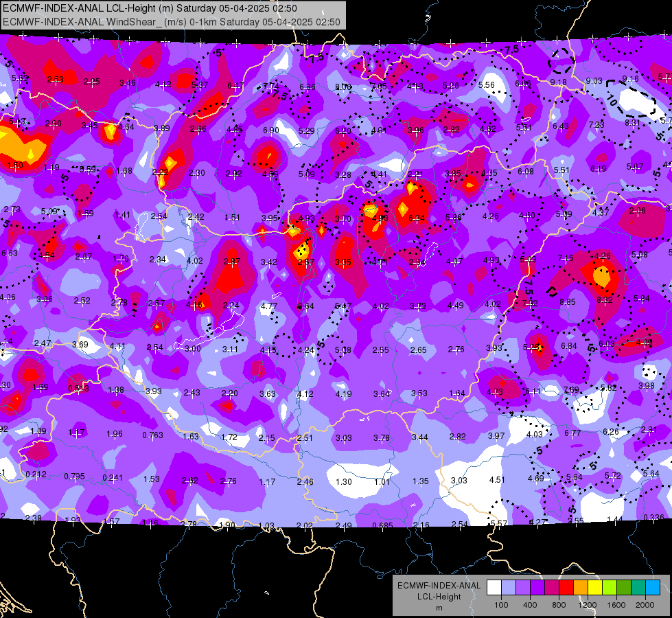Image resolution: width=672 pixels, height=618 pixels.
Task: Click the wind shear value 5.57
Action: [x=499, y=523]
